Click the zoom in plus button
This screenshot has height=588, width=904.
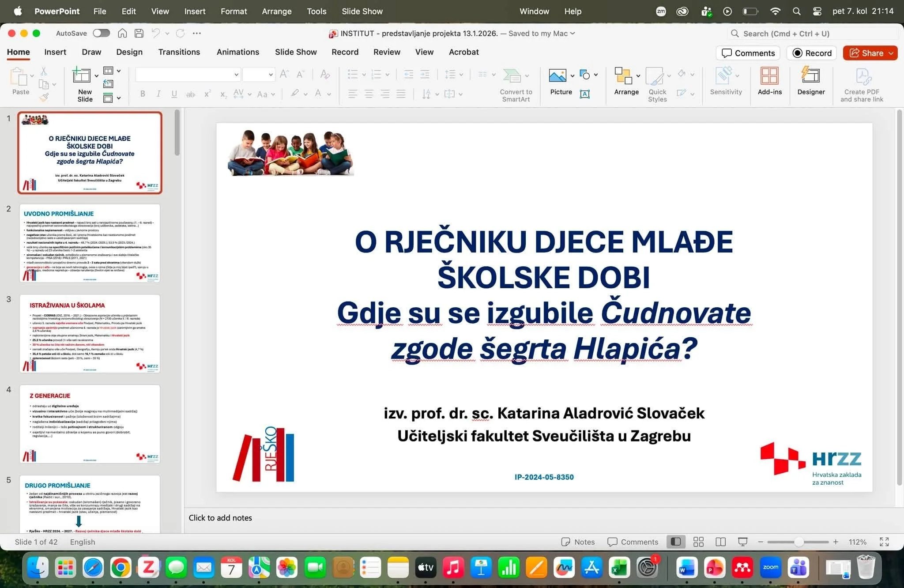click(x=836, y=542)
